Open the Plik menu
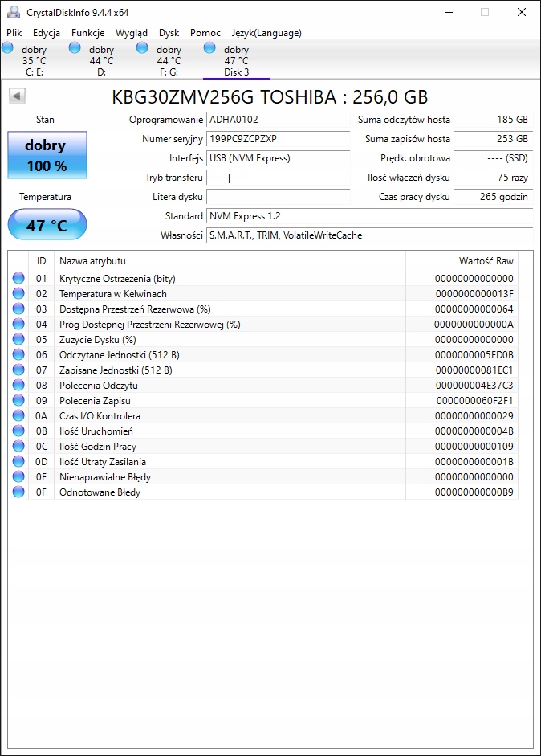 point(14,33)
